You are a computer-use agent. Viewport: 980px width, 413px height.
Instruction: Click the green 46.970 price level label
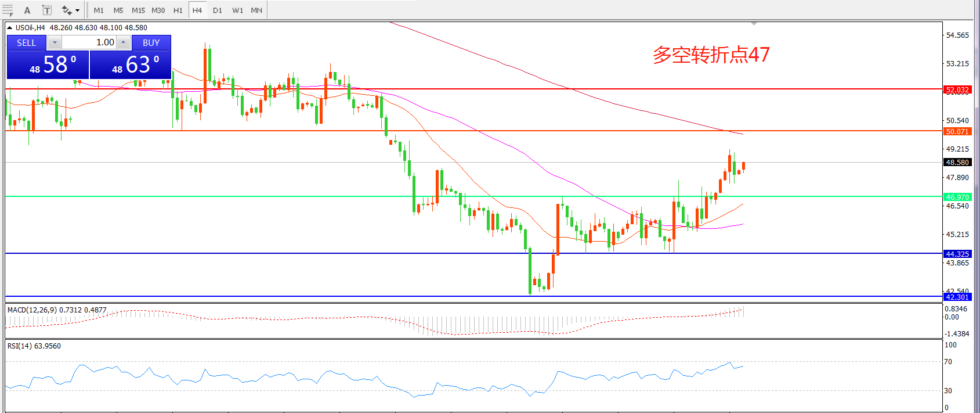957,197
